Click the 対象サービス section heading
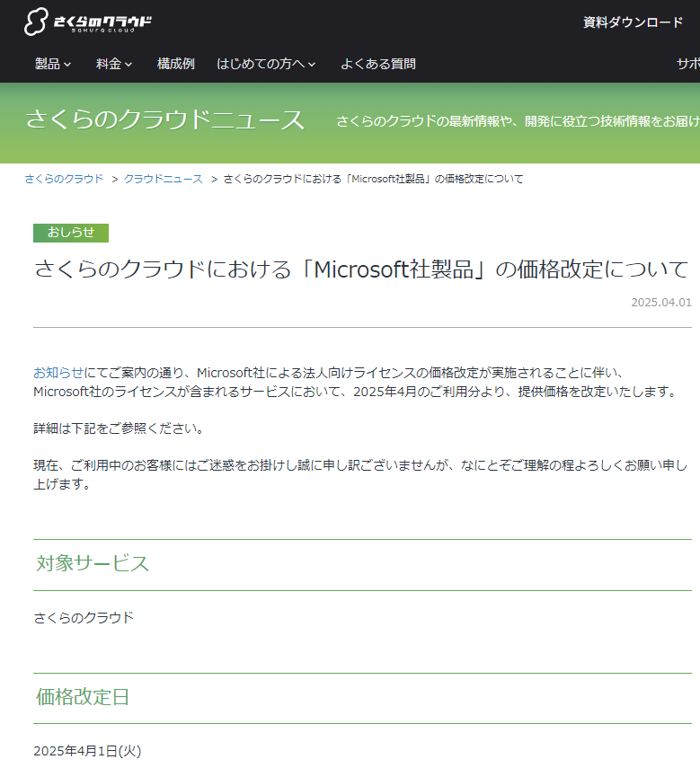 (x=92, y=563)
